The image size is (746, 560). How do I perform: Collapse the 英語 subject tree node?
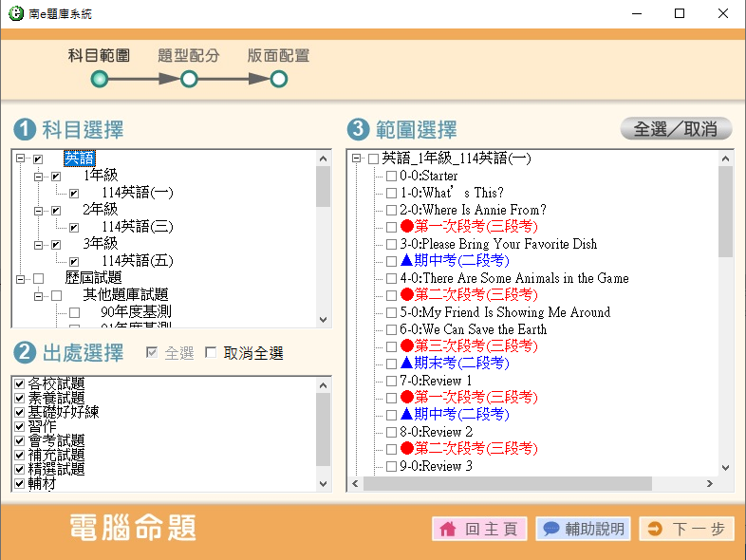[x=20, y=159]
